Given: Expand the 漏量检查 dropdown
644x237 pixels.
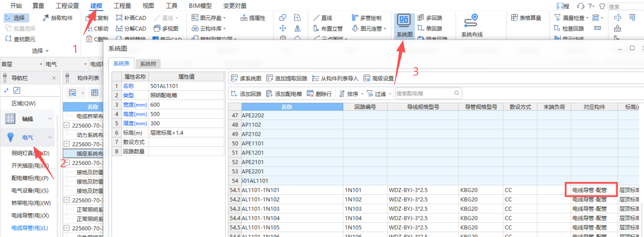Looking at the screenshot, I should (x=587, y=18).
